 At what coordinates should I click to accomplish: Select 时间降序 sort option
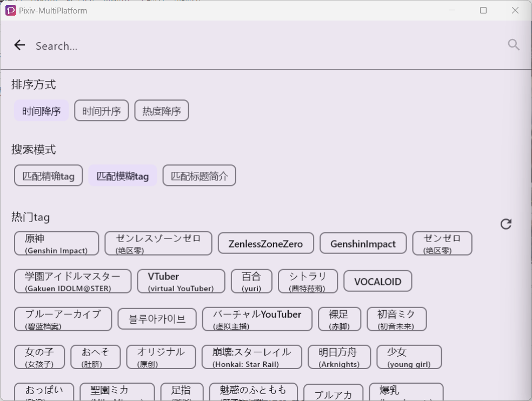click(42, 111)
